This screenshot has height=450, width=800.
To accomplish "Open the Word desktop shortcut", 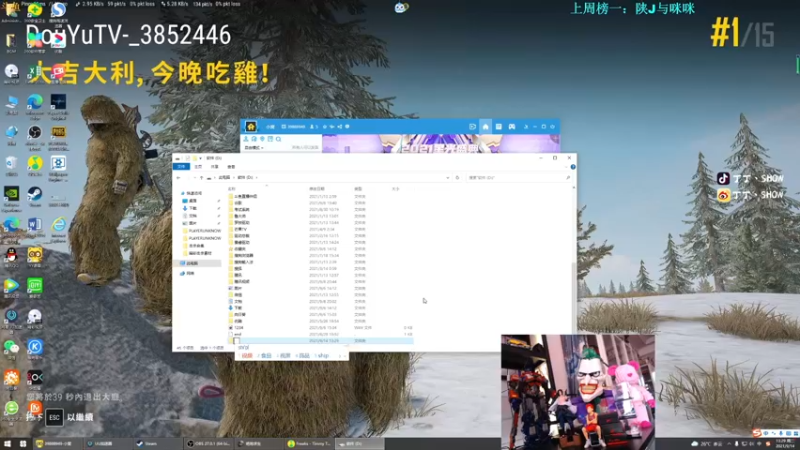I will [x=35, y=225].
